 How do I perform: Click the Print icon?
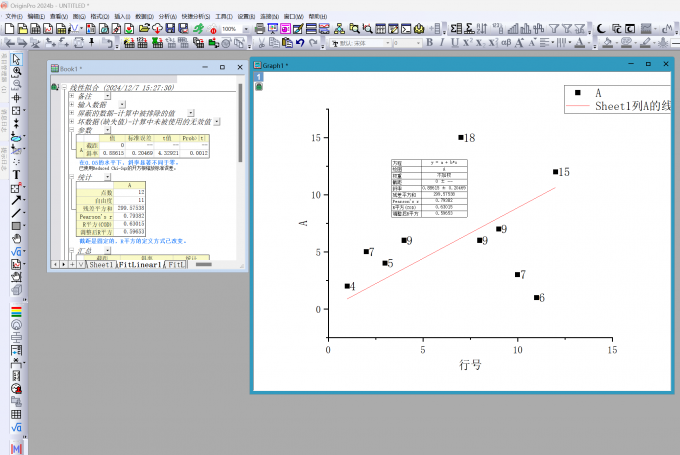tap(259, 29)
